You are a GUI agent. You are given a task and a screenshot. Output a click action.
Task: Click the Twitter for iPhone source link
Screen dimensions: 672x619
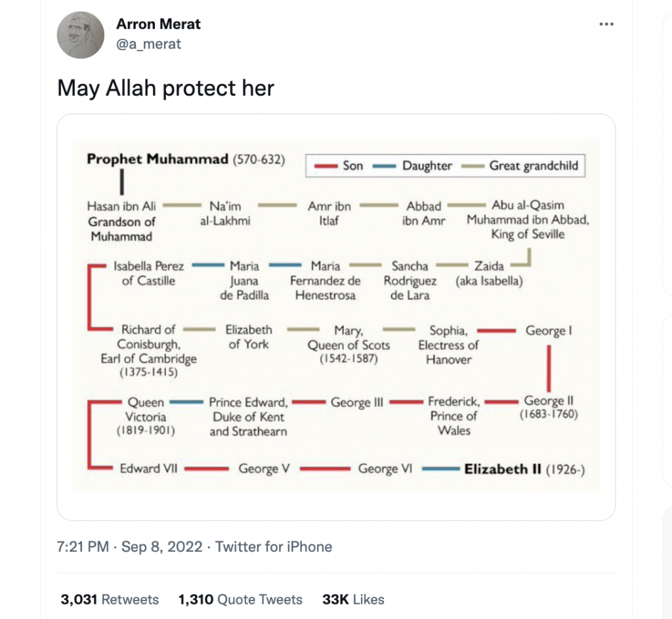point(274,547)
